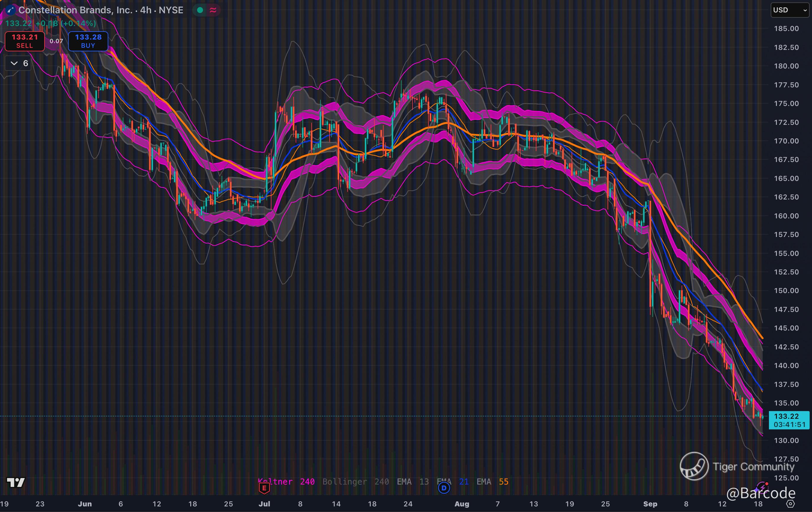The width and height of the screenshot is (812, 512).
Task: Click the Constellation Brands symbol title
Action: pos(101,10)
